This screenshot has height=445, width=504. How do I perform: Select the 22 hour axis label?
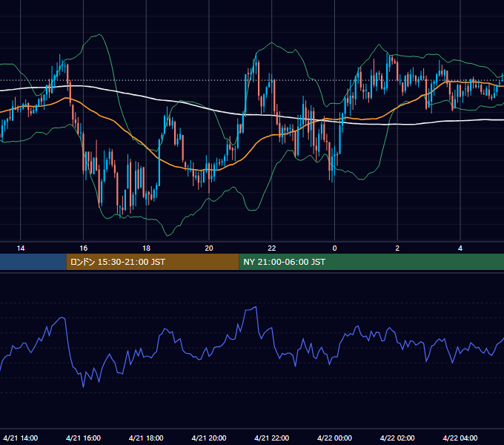tap(272, 248)
